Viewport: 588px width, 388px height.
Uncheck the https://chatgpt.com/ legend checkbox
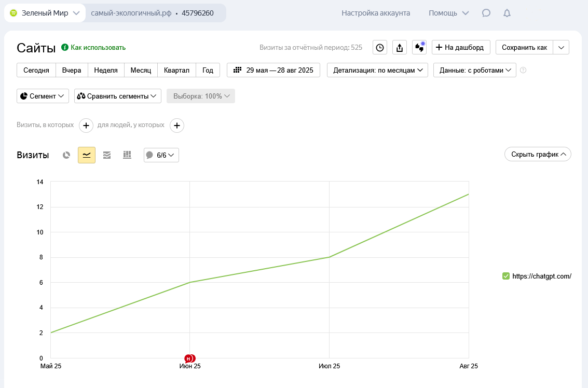point(506,276)
